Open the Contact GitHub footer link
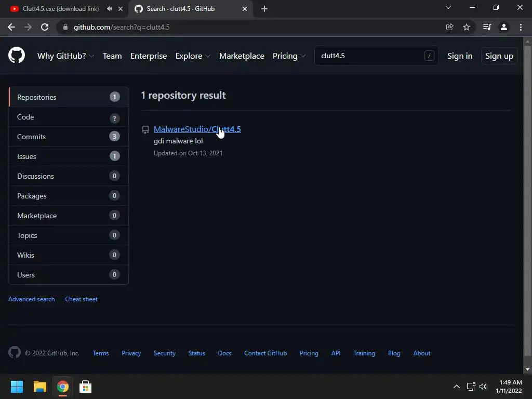 point(265,353)
